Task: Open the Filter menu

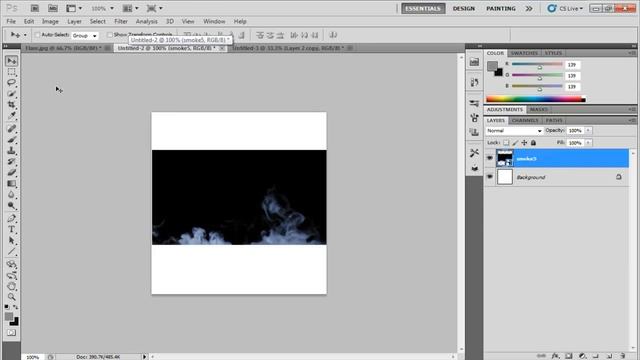Action: [x=121, y=21]
